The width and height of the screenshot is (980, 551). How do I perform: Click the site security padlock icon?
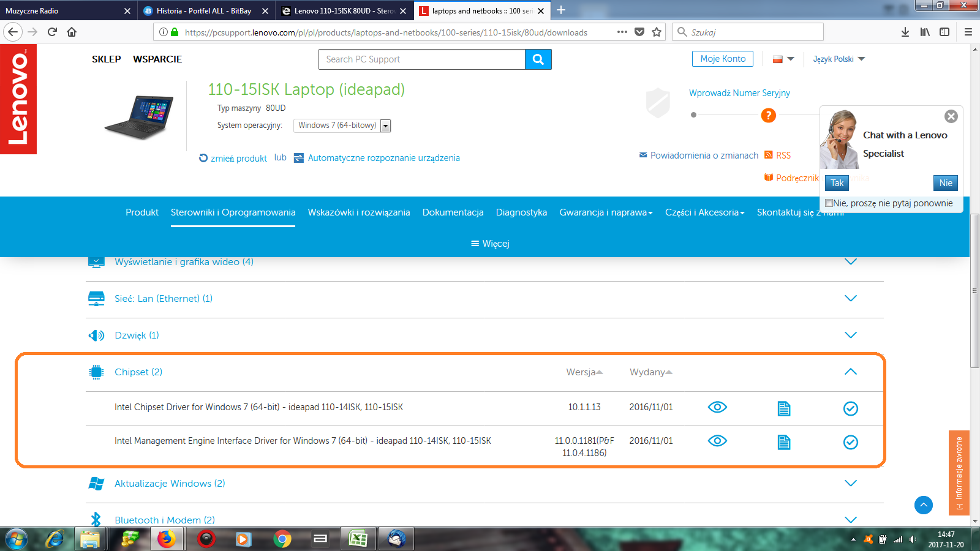[175, 32]
